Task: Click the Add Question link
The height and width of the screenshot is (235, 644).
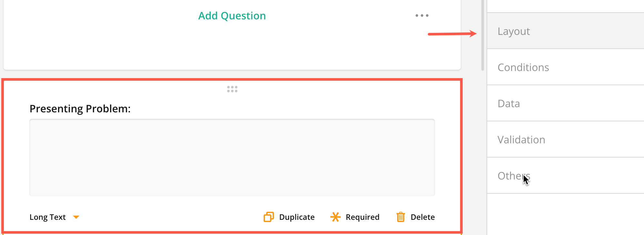Action: point(232,16)
